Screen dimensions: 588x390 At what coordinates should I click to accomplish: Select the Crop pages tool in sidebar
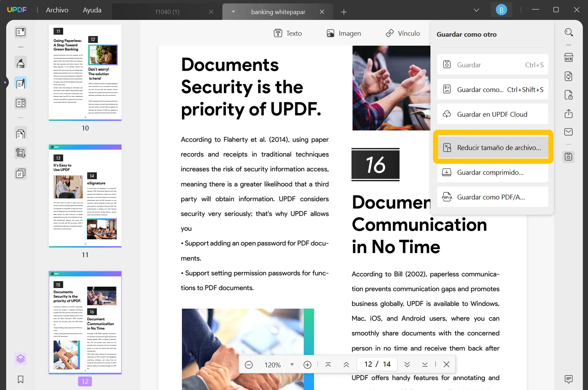(x=21, y=153)
